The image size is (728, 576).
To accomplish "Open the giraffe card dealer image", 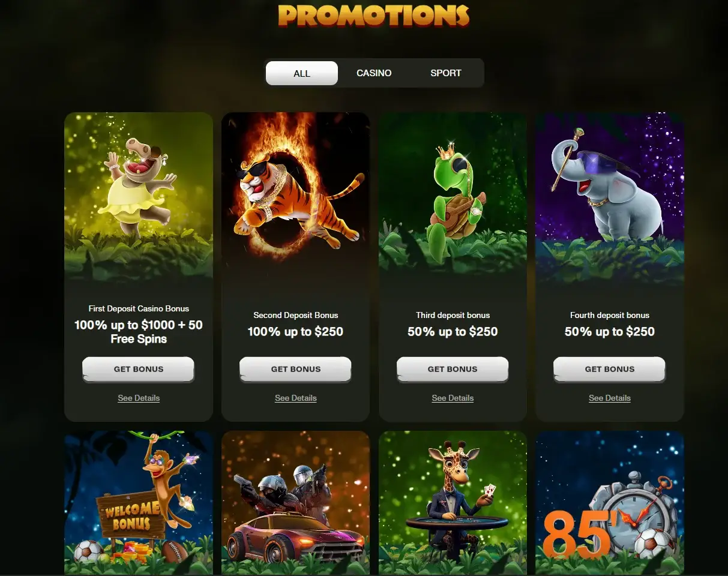I will click(453, 503).
